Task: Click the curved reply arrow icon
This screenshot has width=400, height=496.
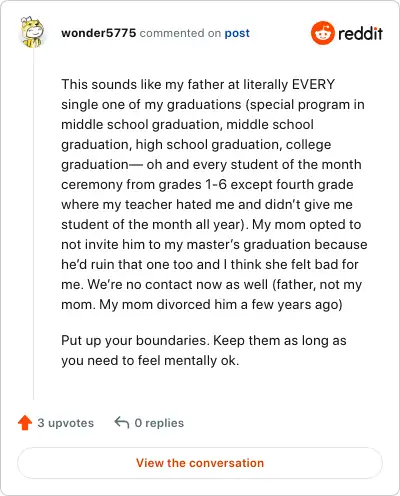Action: (x=122, y=423)
